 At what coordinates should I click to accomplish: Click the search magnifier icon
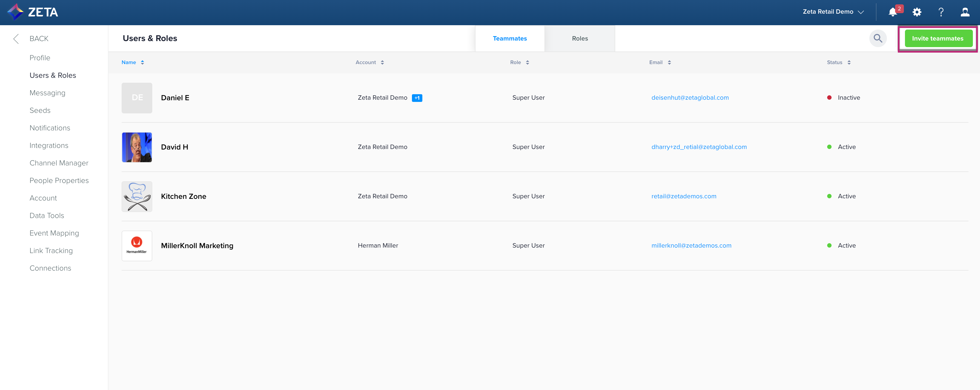pyautogui.click(x=878, y=38)
